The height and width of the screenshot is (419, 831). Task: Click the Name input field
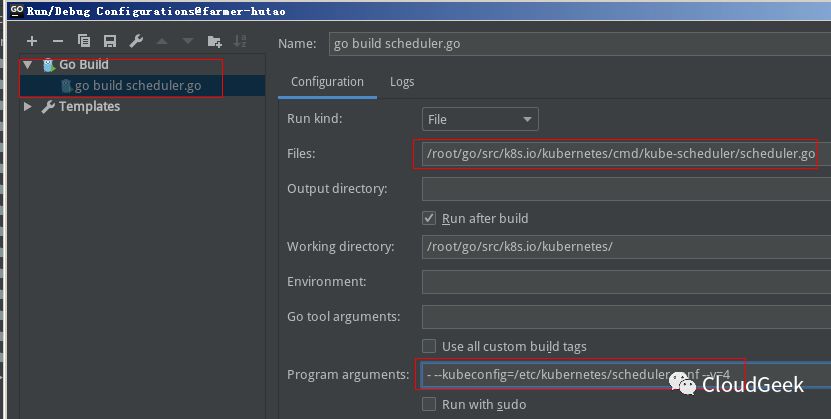click(x=580, y=44)
